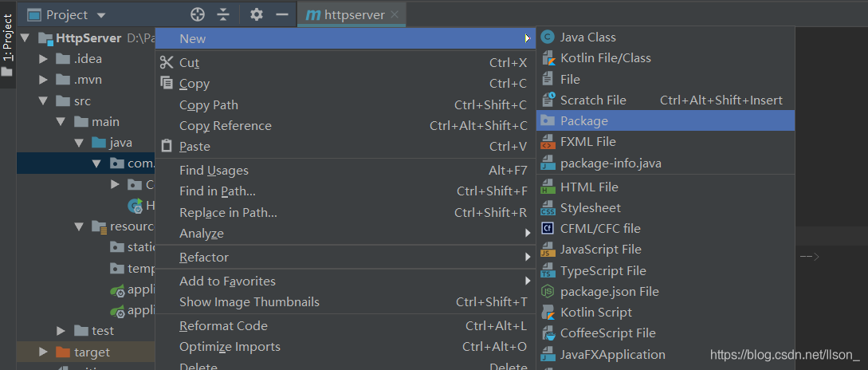868x370 pixels.
Task: Click the FXML File icon
Action: [x=548, y=142]
